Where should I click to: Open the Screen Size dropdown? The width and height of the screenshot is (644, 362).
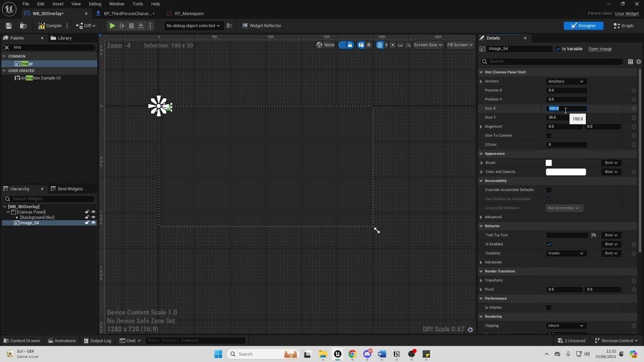pyautogui.click(x=428, y=45)
